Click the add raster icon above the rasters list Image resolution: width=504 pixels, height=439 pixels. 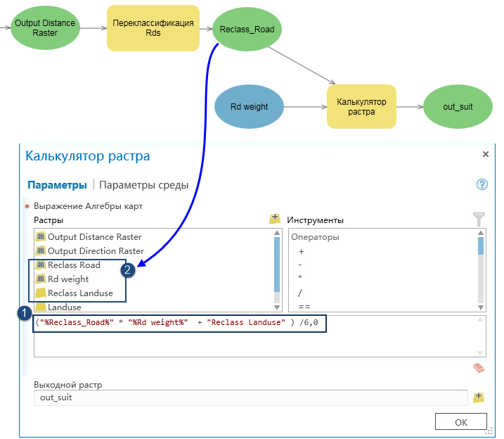tap(275, 220)
